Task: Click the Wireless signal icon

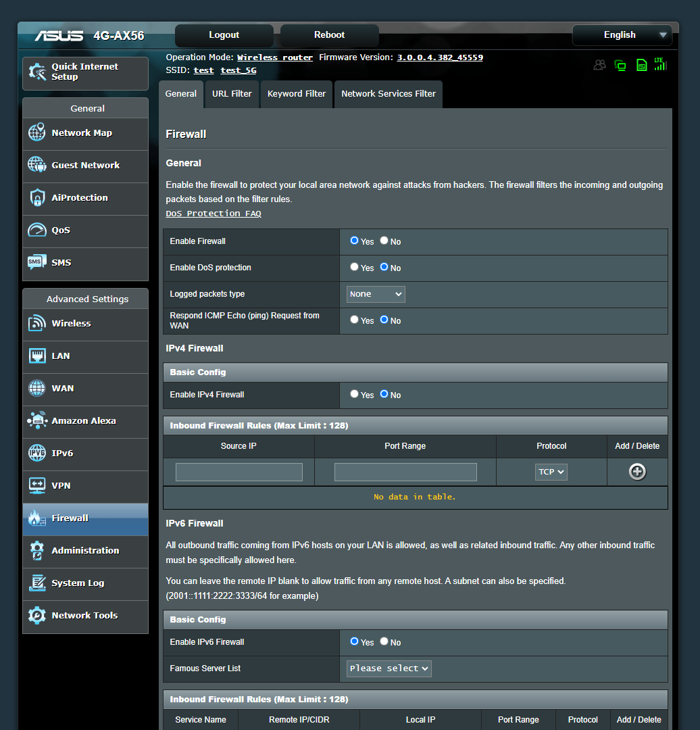Action: (x=36, y=323)
